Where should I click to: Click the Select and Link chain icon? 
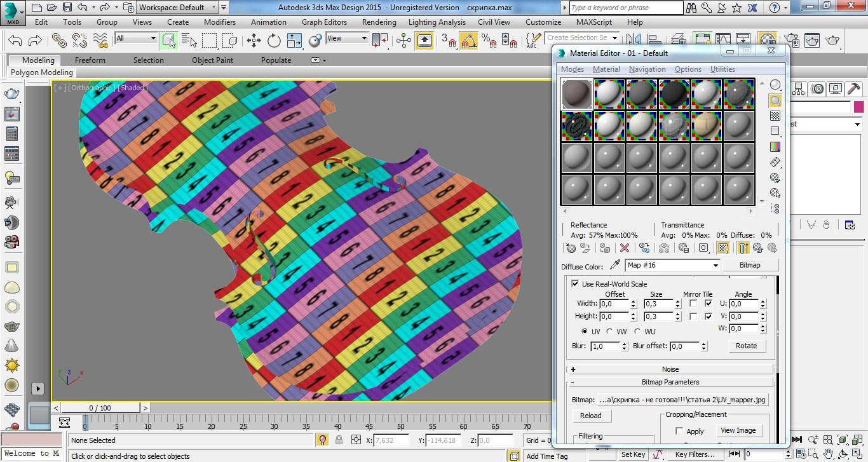[x=59, y=41]
